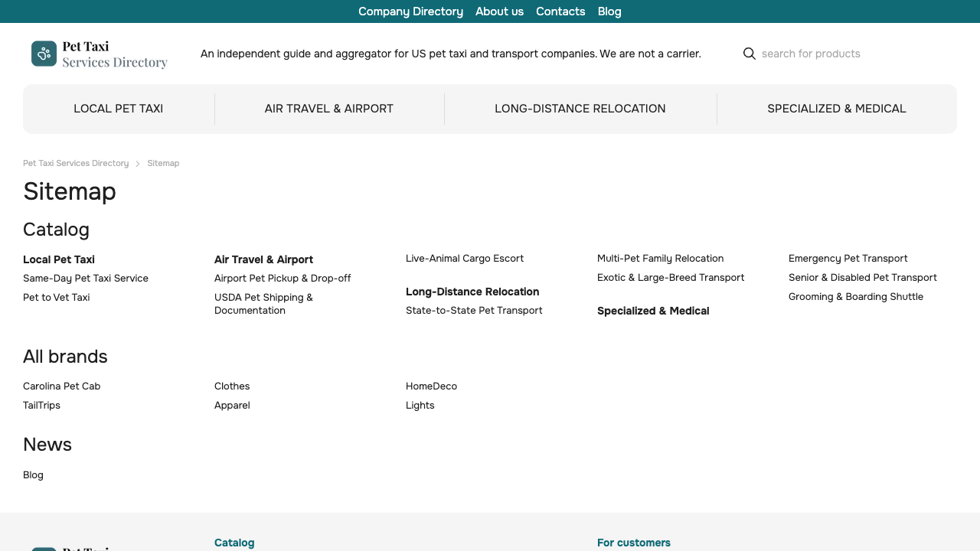Open the TailTrips brand
This screenshot has height=551, width=980.
(x=41, y=406)
